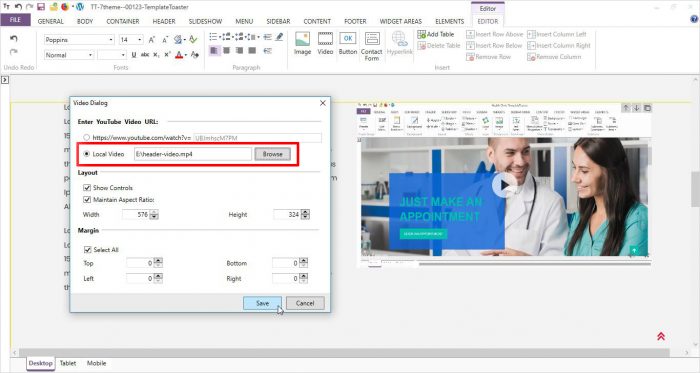Toggle the Select All margin checkbox

[88, 249]
